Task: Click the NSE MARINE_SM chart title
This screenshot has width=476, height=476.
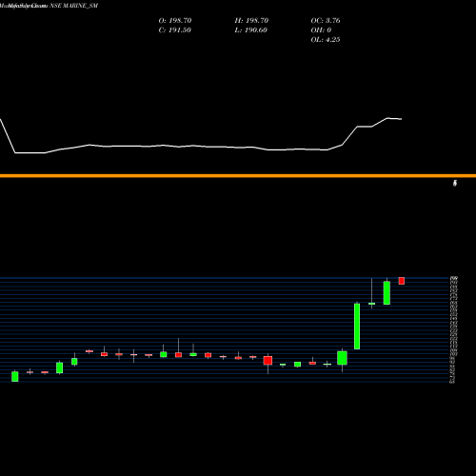Action: tap(50, 6)
